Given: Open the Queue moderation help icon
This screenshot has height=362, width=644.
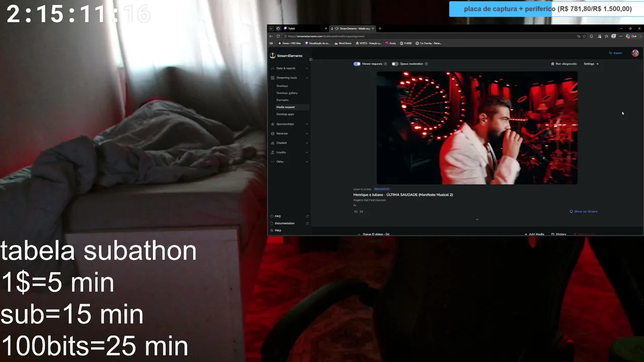Looking at the screenshot, I should pyautogui.click(x=426, y=64).
